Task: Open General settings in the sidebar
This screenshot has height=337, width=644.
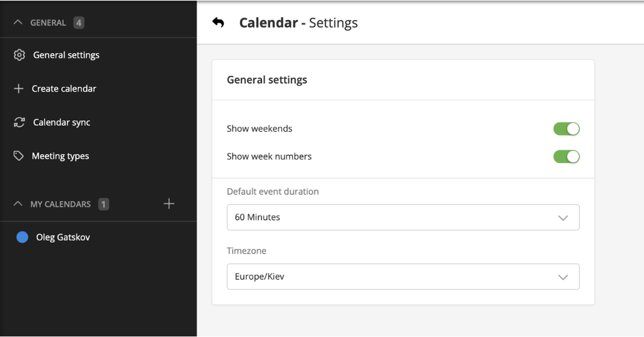Action: [66, 55]
